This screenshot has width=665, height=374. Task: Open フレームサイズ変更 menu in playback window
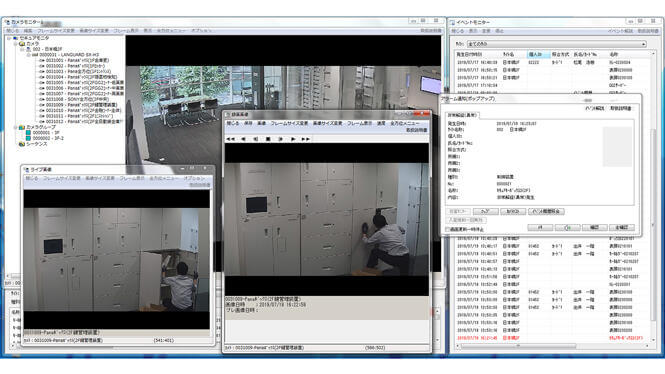click(x=289, y=123)
